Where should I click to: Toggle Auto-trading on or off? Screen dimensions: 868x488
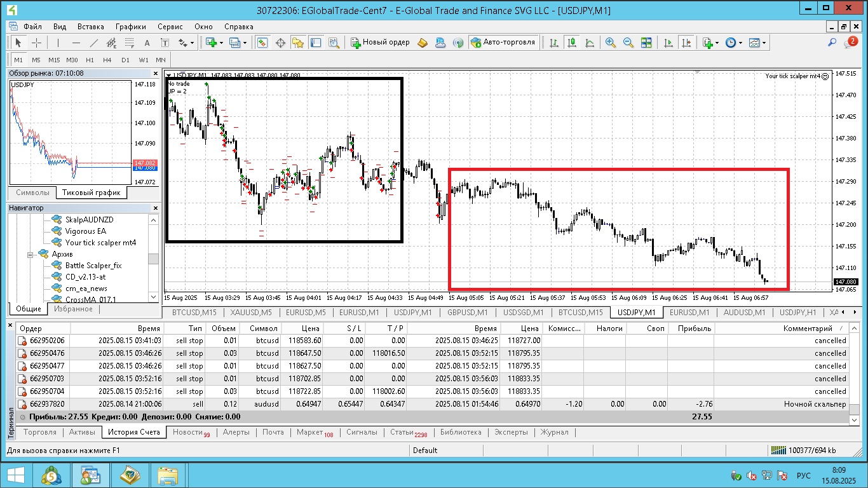tap(504, 43)
